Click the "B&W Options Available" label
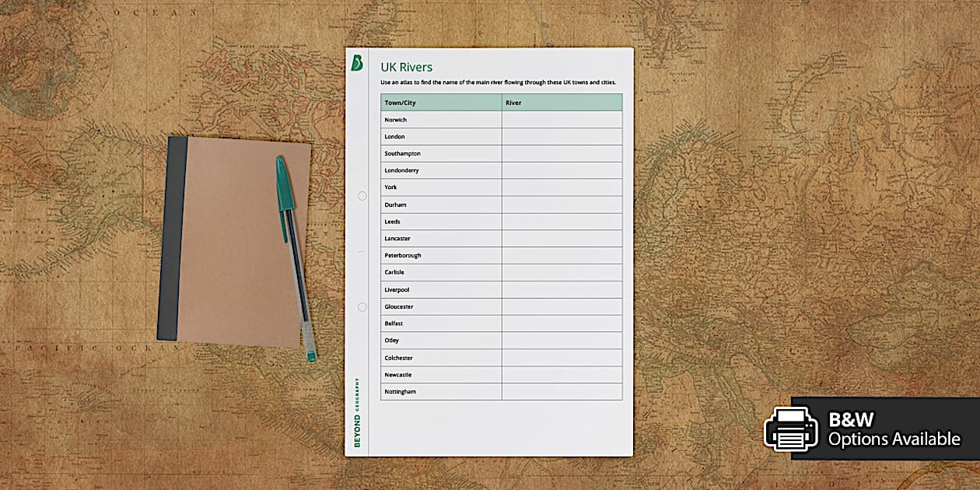This screenshot has height=490, width=980. pyautogui.click(x=894, y=429)
